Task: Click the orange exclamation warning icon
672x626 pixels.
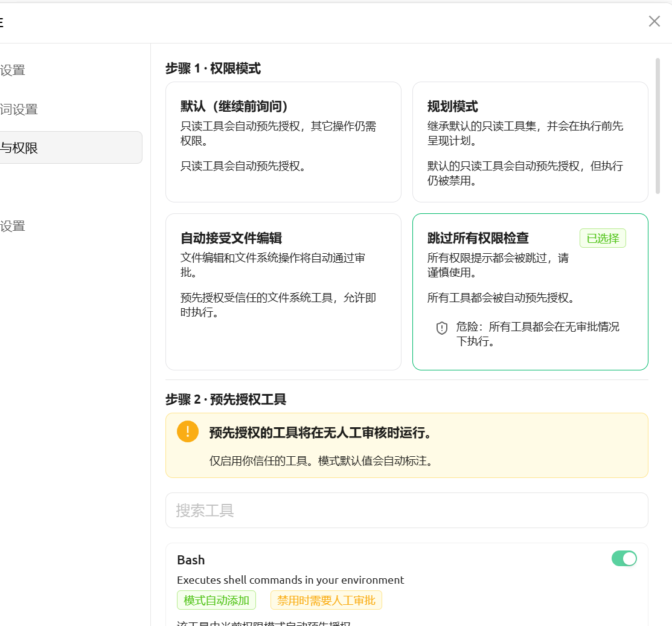Action: click(188, 431)
